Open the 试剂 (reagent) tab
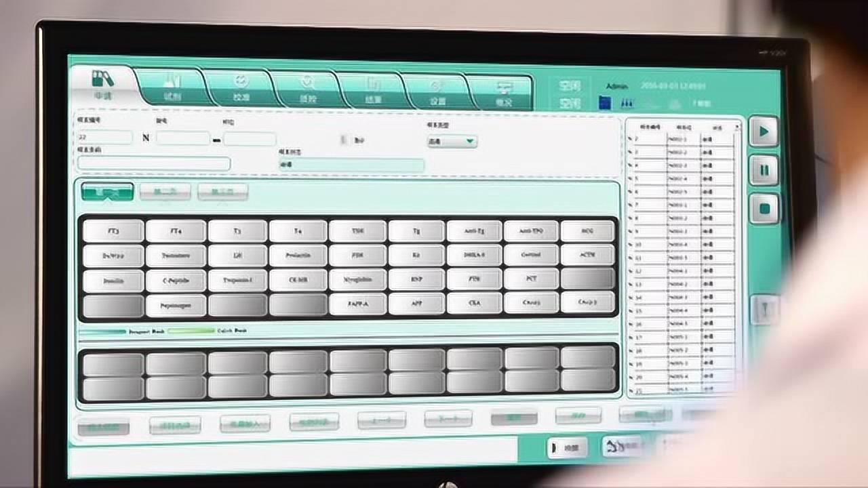The image size is (868, 488). click(173, 87)
